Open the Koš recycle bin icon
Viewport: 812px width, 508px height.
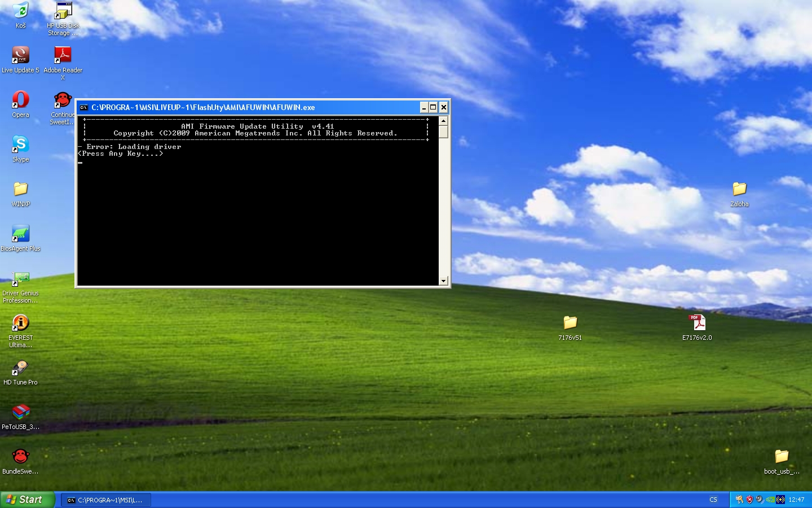coord(20,15)
